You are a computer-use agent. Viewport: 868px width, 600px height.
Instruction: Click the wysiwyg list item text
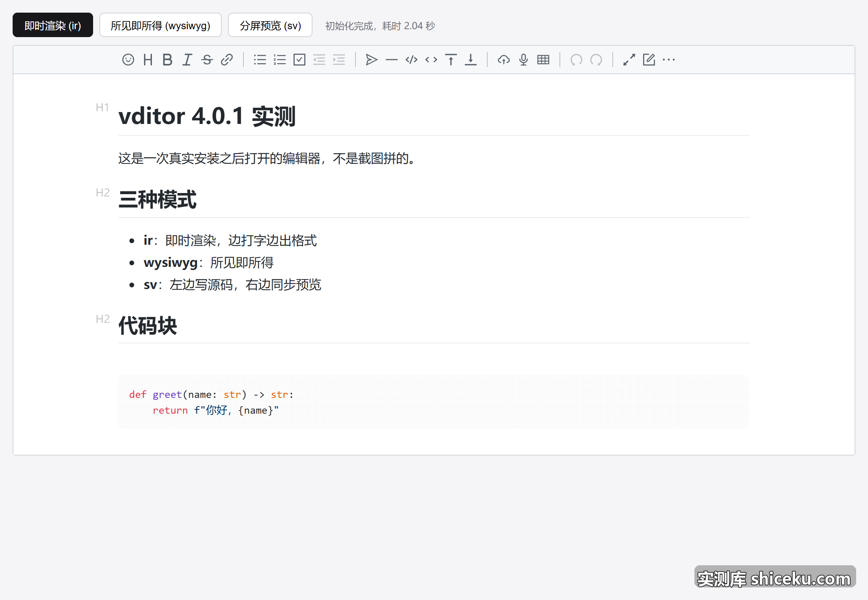coord(208,262)
